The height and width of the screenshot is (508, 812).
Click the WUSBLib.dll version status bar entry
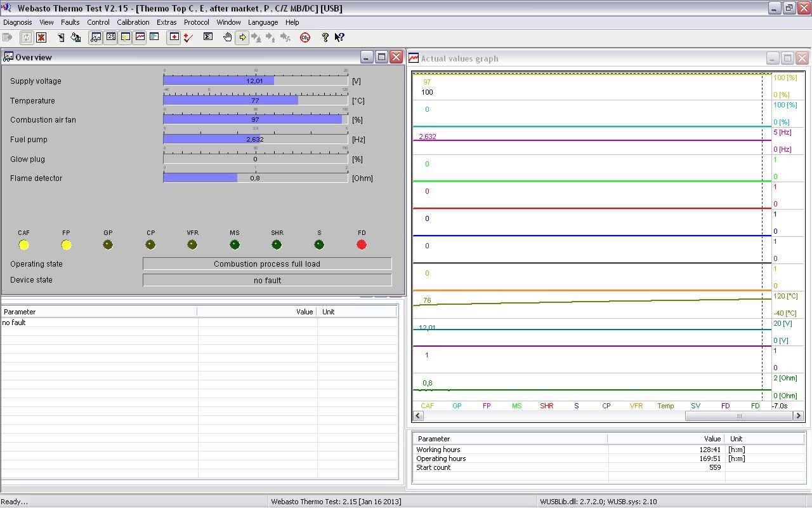pyautogui.click(x=598, y=502)
